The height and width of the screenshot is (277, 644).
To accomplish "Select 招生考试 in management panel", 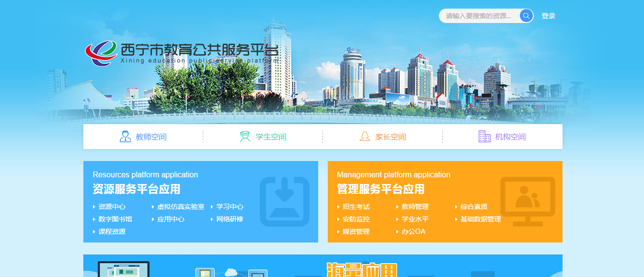I will coord(356,207).
